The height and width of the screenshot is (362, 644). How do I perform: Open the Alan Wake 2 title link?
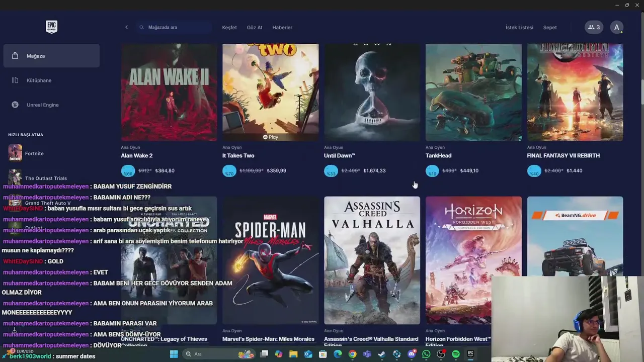137,156
